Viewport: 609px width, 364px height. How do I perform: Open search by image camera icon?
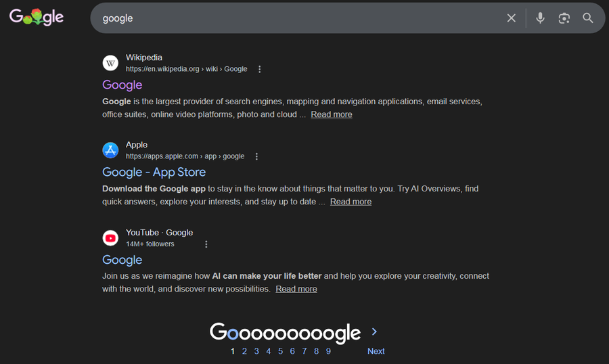coord(564,18)
